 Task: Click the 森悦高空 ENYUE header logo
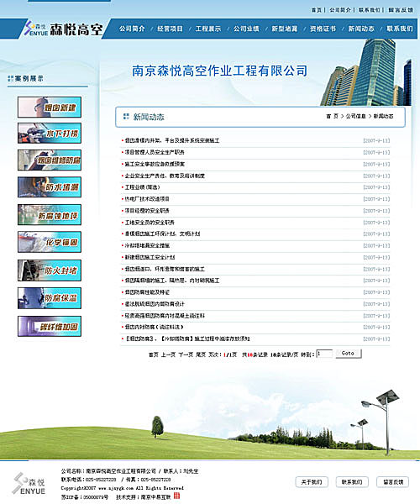coord(64,29)
